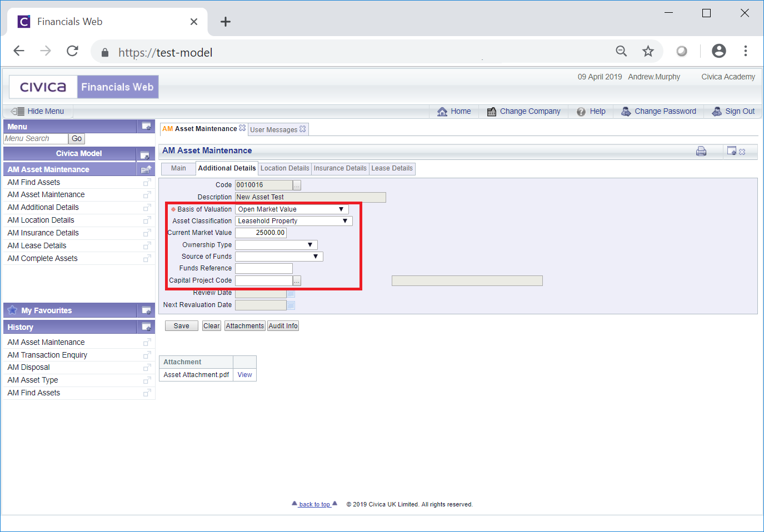
Task: Click Change Password
Action: coord(658,112)
